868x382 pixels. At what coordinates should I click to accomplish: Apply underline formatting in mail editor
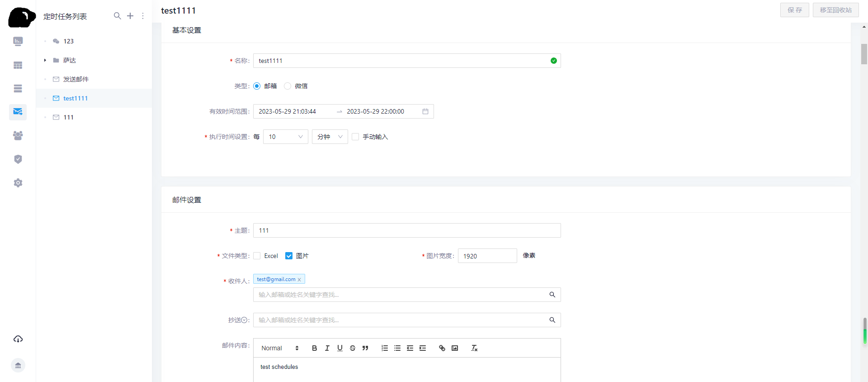click(340, 348)
